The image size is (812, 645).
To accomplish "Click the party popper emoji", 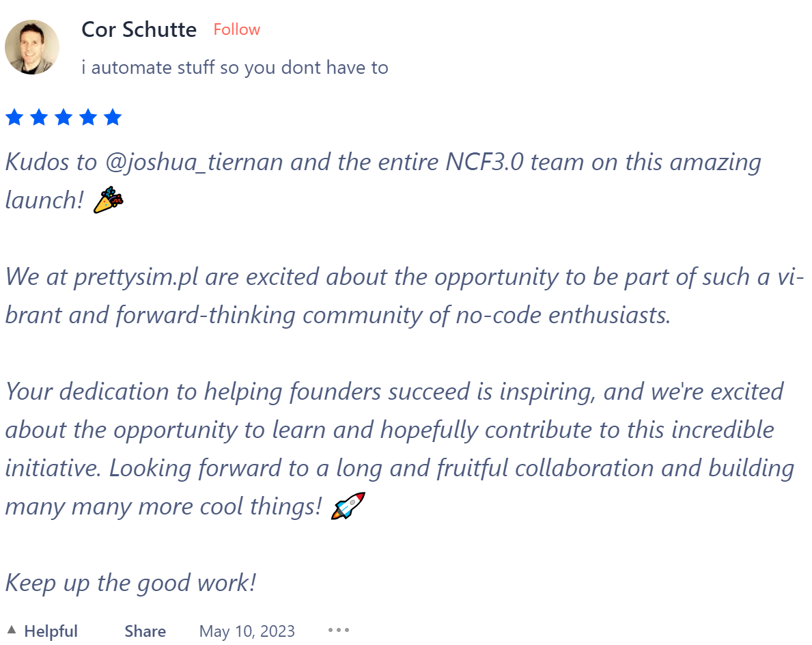I will [107, 200].
